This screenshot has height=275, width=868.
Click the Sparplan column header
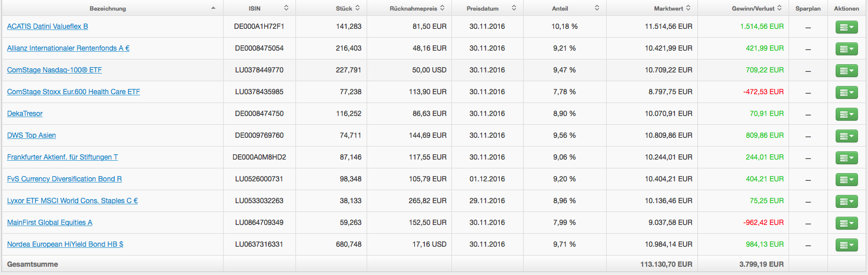[x=807, y=8]
